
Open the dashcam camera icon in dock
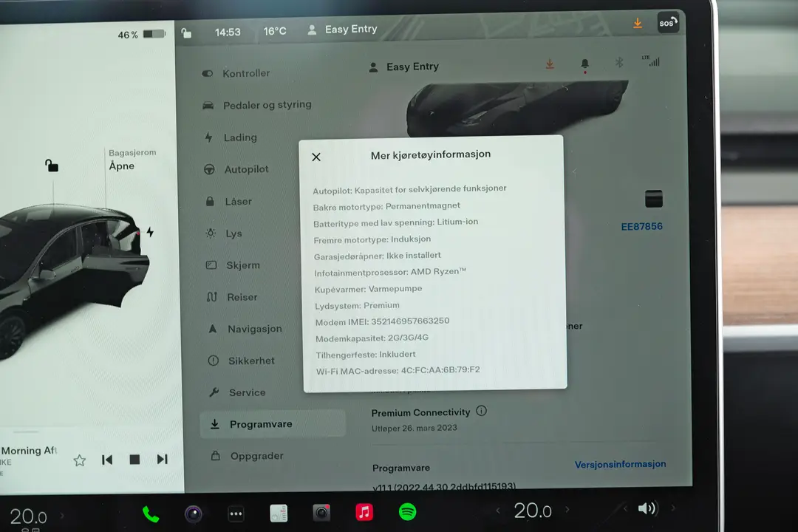point(194,514)
